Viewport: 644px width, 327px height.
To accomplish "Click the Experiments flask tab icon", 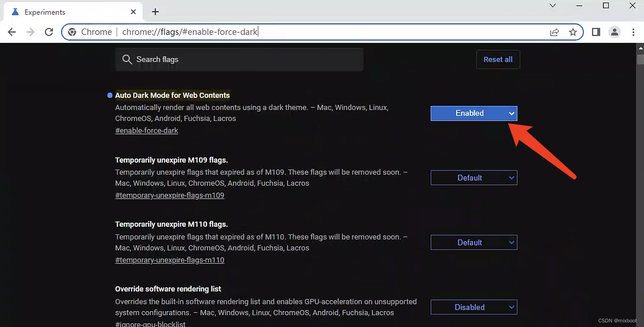I will (15, 12).
